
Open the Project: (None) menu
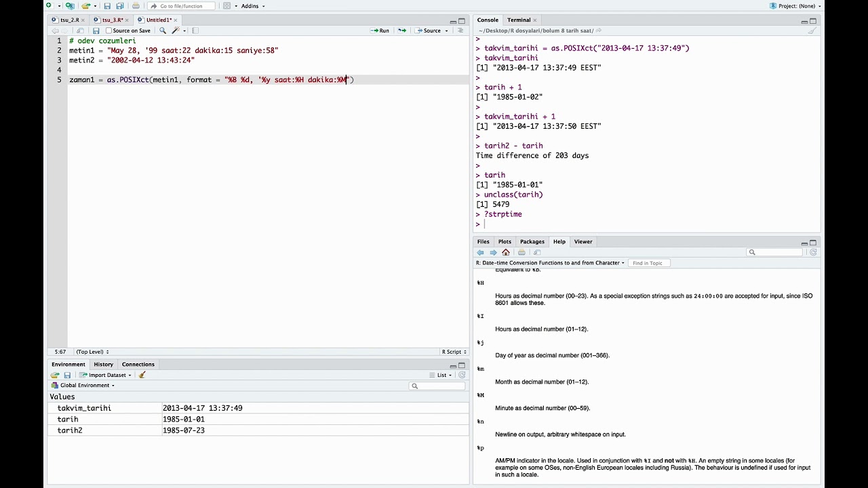(x=795, y=6)
